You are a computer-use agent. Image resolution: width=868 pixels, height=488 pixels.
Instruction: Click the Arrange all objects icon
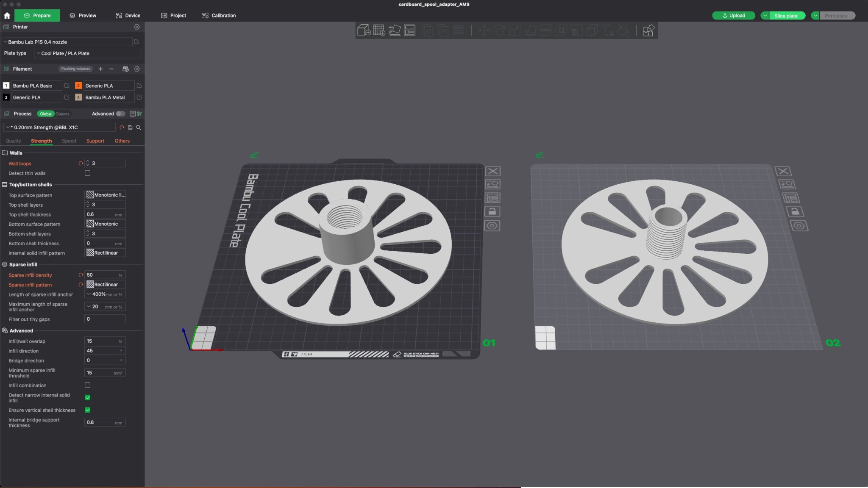tap(409, 30)
